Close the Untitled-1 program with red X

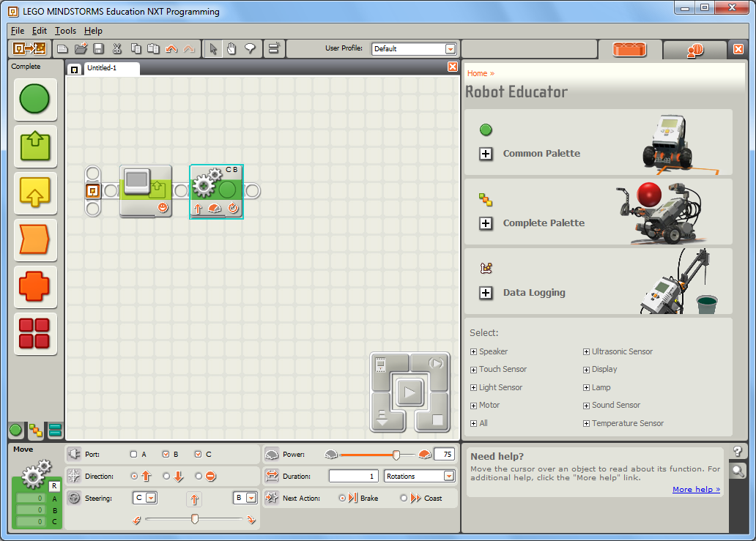click(453, 67)
